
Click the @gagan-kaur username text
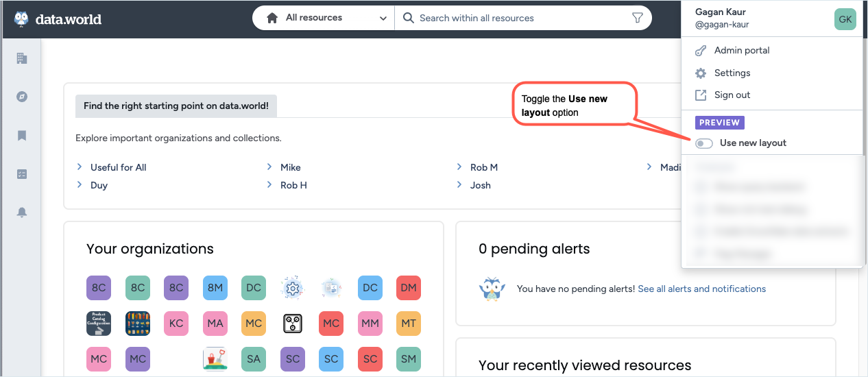coord(722,25)
